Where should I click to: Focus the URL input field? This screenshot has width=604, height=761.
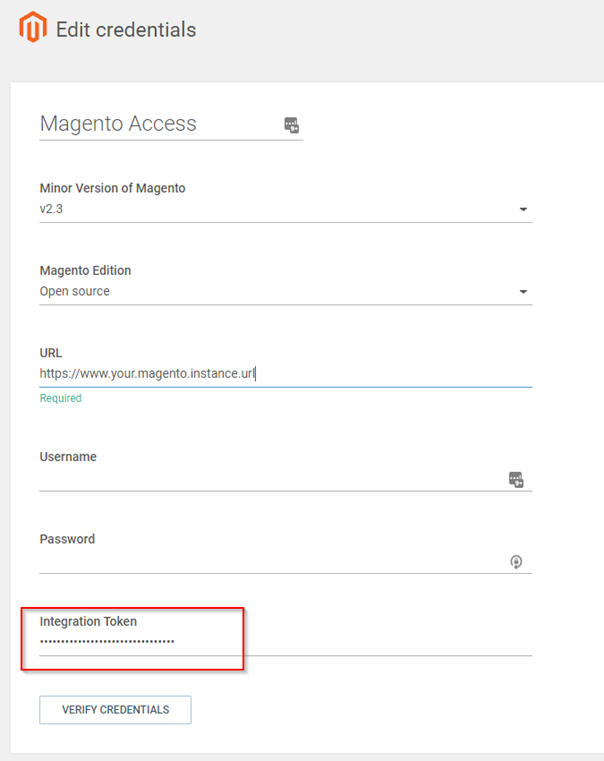(285, 374)
